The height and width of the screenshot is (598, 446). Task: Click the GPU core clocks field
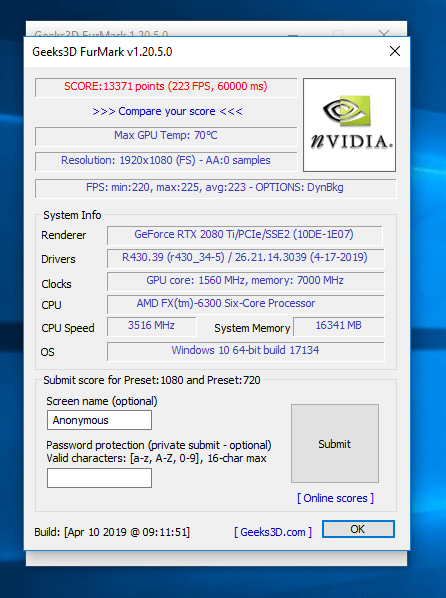pyautogui.click(x=245, y=281)
